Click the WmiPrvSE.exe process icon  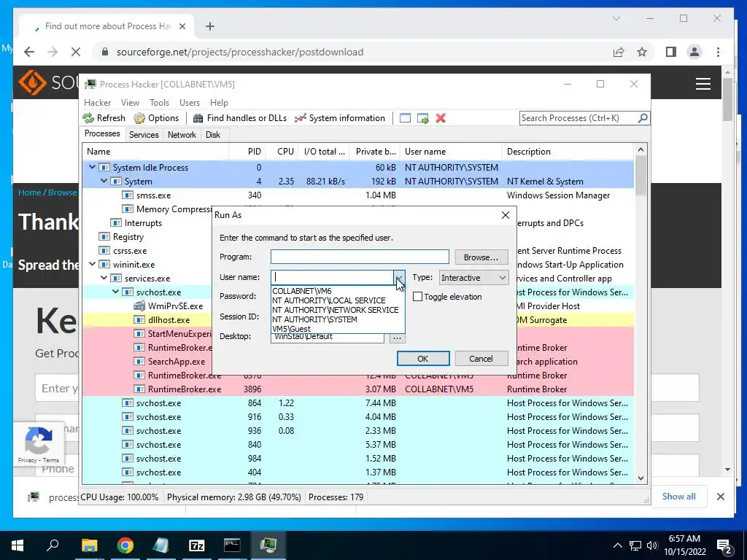139,306
